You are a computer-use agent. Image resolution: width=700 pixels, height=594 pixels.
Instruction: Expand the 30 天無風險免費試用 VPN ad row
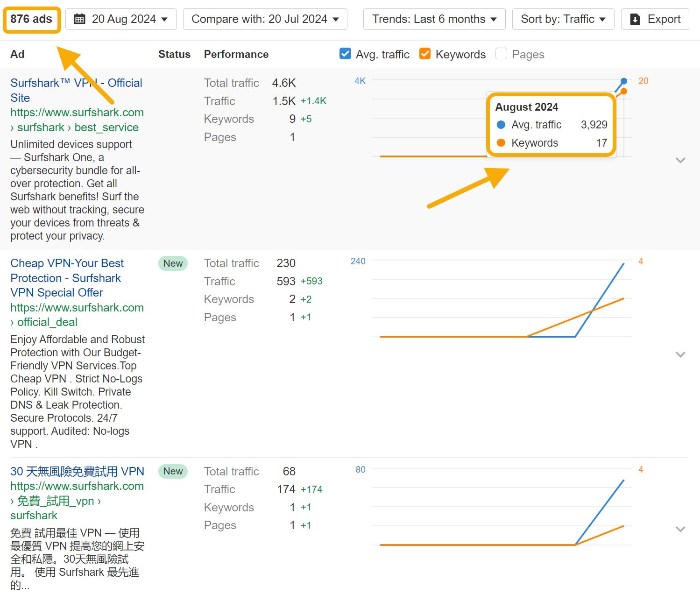[680, 529]
